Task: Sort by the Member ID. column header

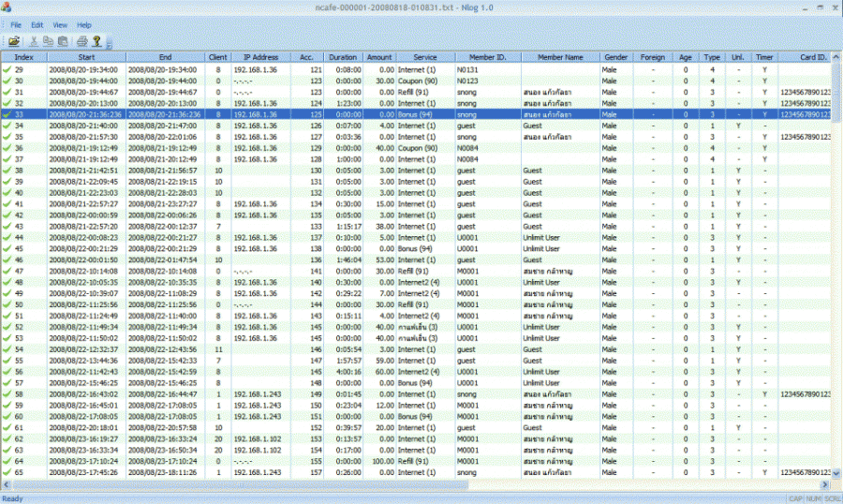Action: pyautogui.click(x=488, y=57)
